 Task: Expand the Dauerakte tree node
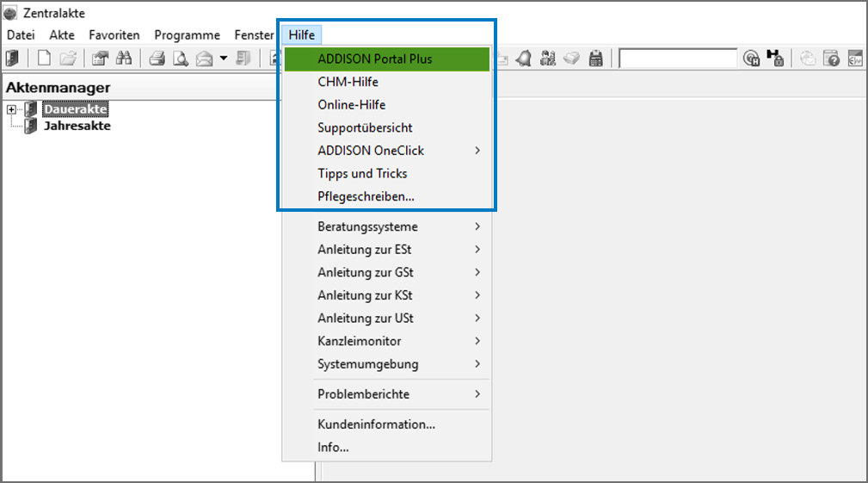(x=11, y=109)
